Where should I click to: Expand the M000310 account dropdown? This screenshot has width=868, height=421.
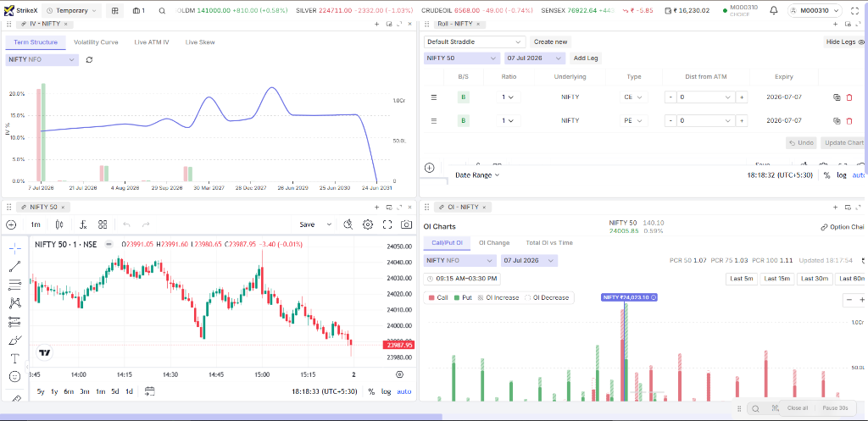coord(815,10)
